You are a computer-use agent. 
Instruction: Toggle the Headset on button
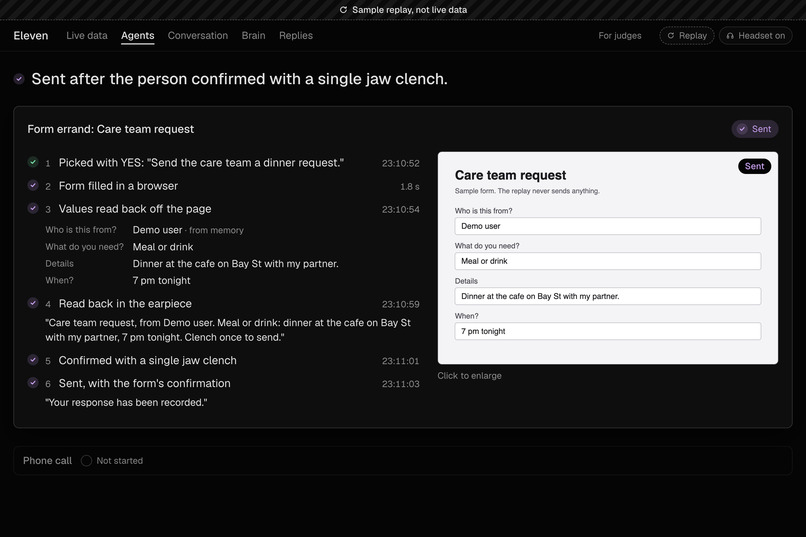click(756, 35)
